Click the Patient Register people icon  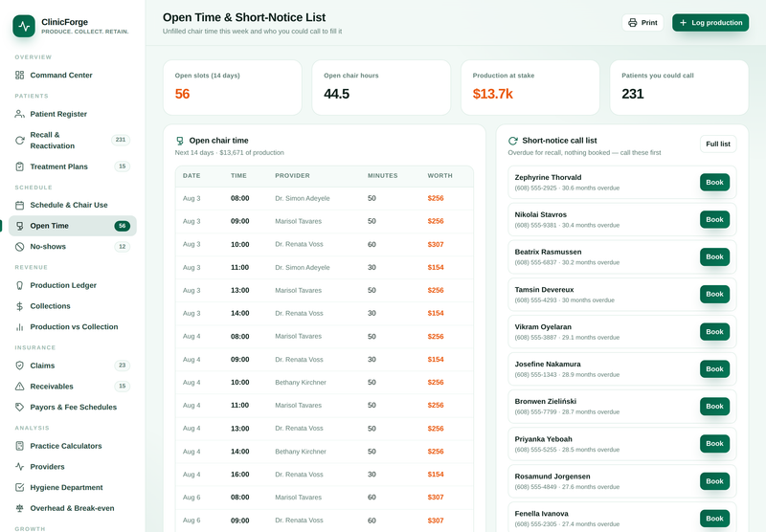tap(19, 114)
